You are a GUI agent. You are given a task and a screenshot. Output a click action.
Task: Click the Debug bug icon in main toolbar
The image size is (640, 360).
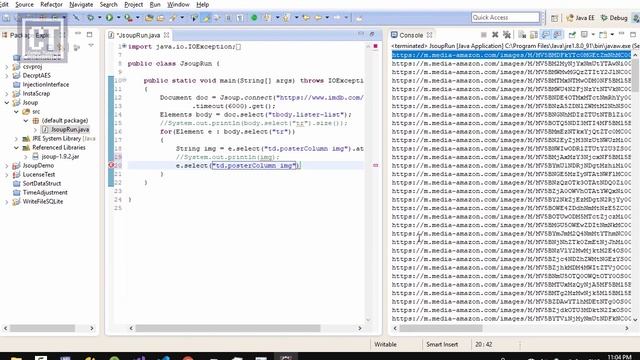(x=90, y=18)
